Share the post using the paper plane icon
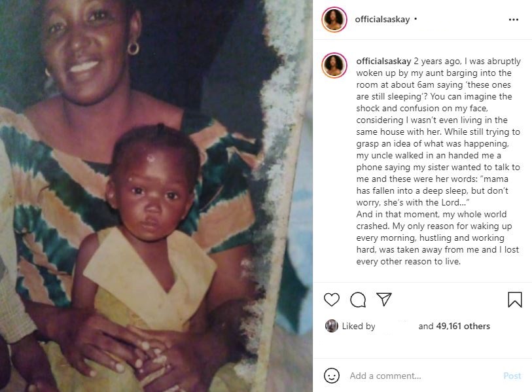Viewport: 532px width, 392px height. (384, 299)
